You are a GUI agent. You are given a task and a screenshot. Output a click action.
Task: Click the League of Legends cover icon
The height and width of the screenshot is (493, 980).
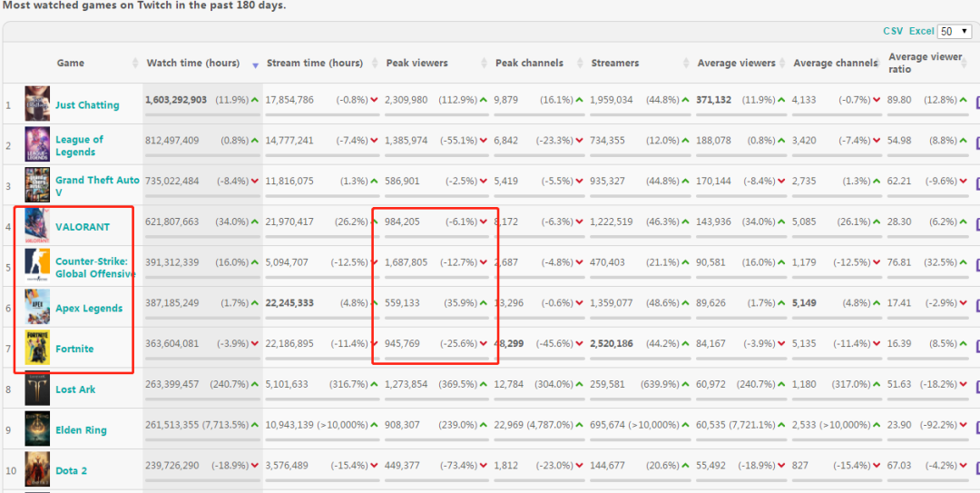pos(37,144)
